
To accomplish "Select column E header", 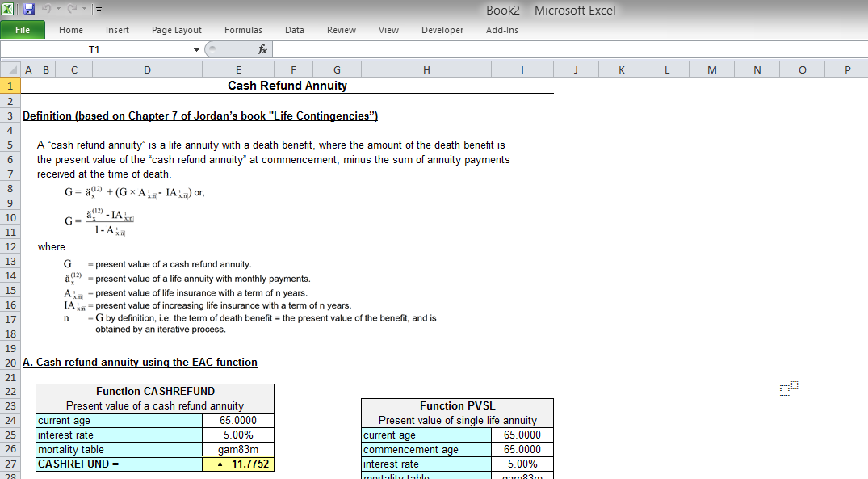I will [238, 69].
